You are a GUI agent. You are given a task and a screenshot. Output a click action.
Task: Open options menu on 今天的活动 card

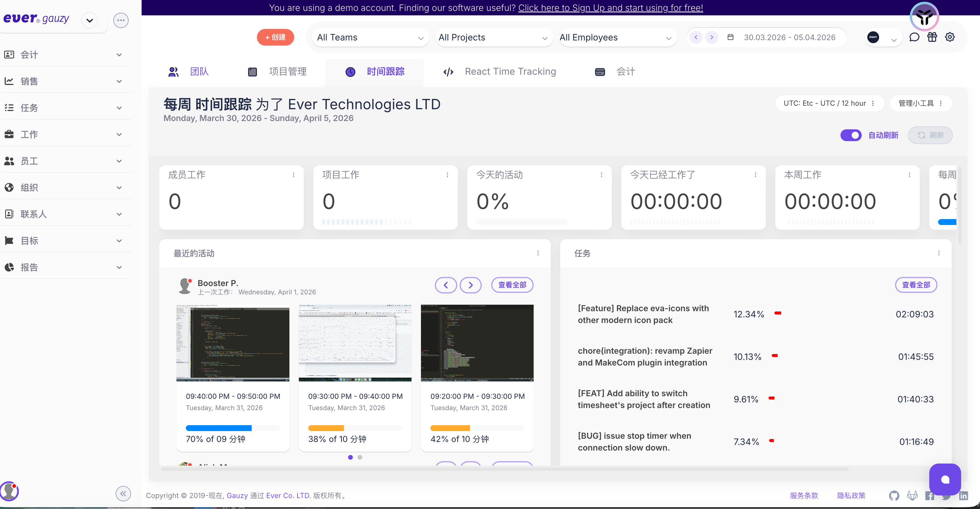pyautogui.click(x=602, y=175)
